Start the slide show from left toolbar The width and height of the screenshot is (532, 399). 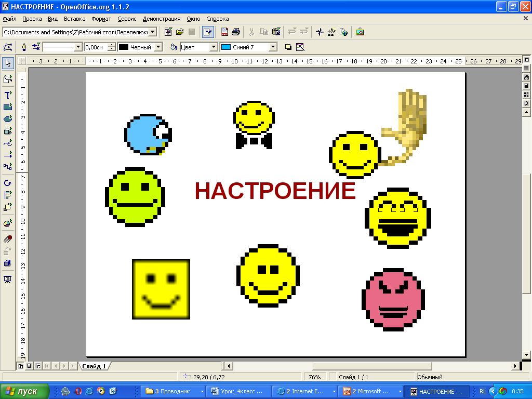click(8, 280)
